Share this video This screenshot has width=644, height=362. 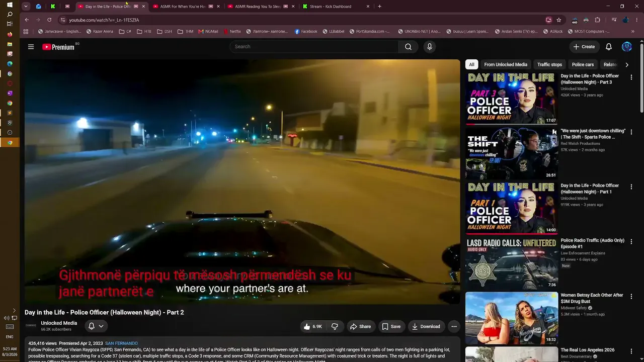pyautogui.click(x=360, y=327)
